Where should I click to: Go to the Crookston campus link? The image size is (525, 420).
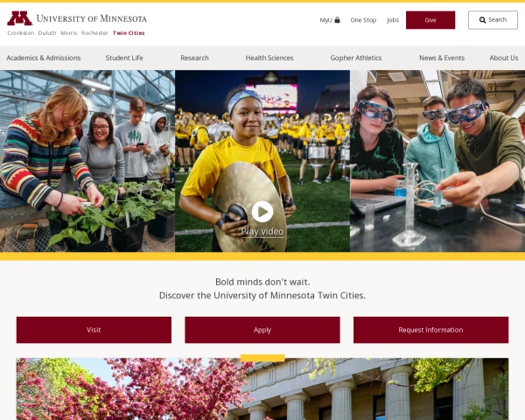(21, 33)
